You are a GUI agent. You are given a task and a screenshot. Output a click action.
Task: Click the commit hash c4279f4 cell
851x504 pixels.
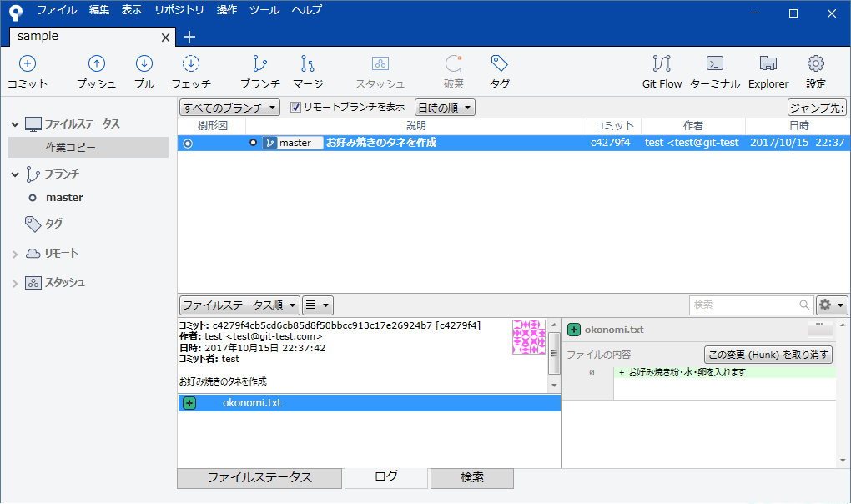click(611, 143)
